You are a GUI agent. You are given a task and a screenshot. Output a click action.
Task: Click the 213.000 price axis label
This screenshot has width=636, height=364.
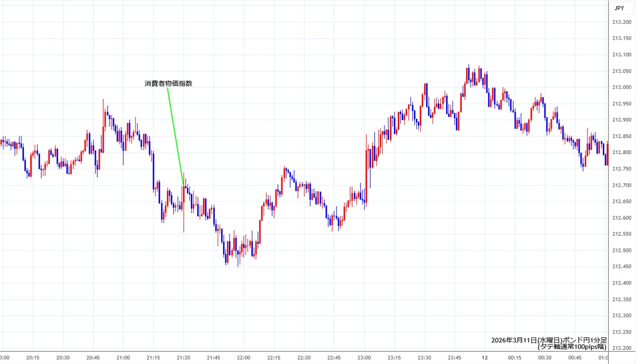621,87
